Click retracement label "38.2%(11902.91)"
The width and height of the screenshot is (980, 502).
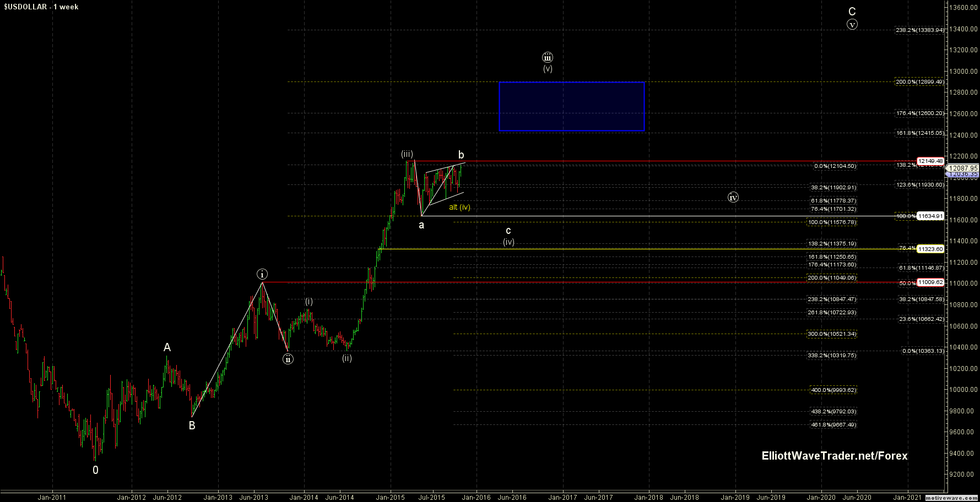(833, 187)
